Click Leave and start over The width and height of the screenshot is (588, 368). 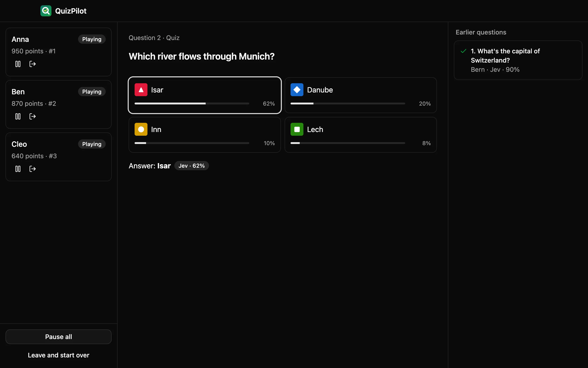59,355
